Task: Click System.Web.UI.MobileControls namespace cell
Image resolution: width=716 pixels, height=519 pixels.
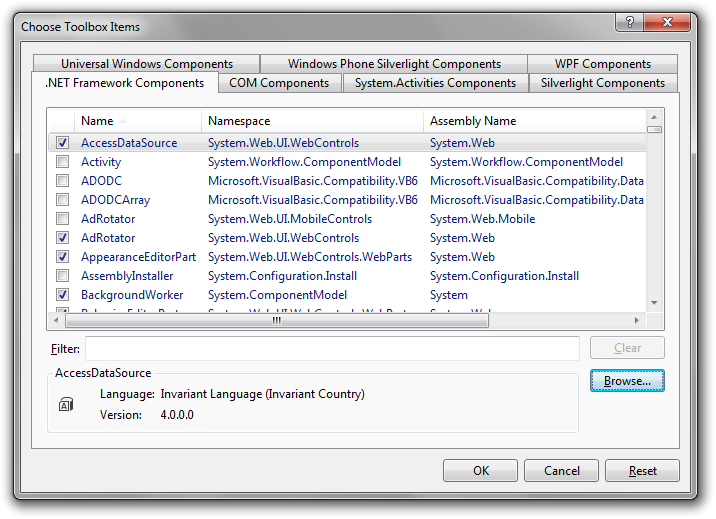Action: point(290,219)
